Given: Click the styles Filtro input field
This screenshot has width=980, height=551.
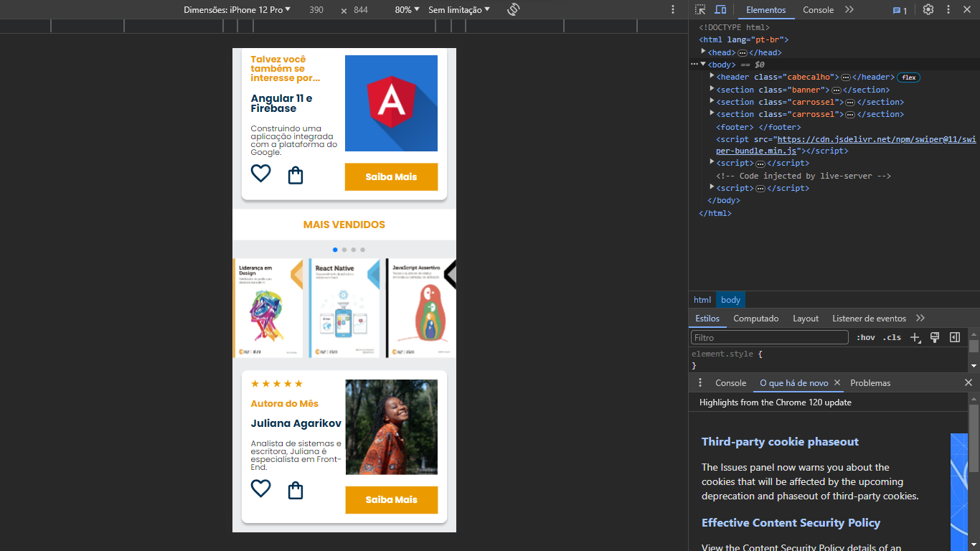Looking at the screenshot, I should (770, 337).
